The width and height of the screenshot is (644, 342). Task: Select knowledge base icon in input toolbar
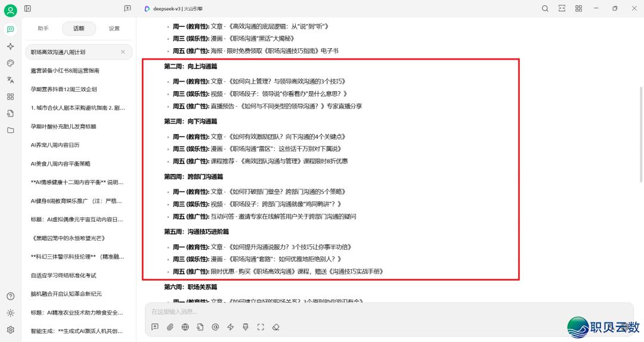[x=200, y=327]
